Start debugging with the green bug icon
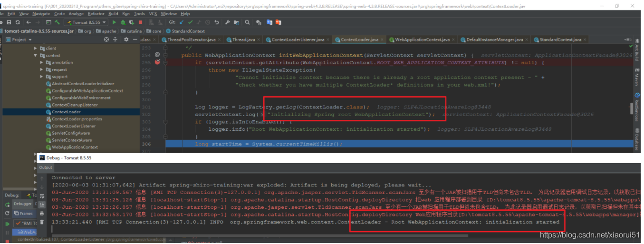Image resolution: width=644 pixels, height=244 pixels. click(123, 22)
